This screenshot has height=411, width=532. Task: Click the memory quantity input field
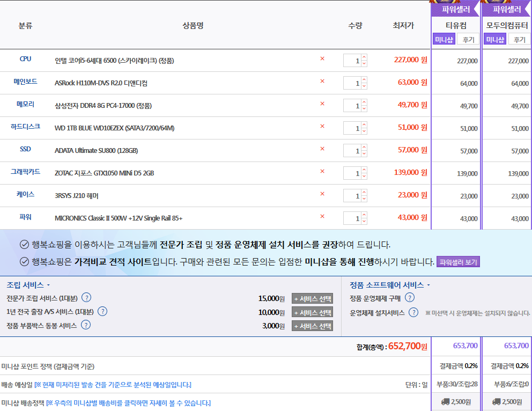point(352,106)
